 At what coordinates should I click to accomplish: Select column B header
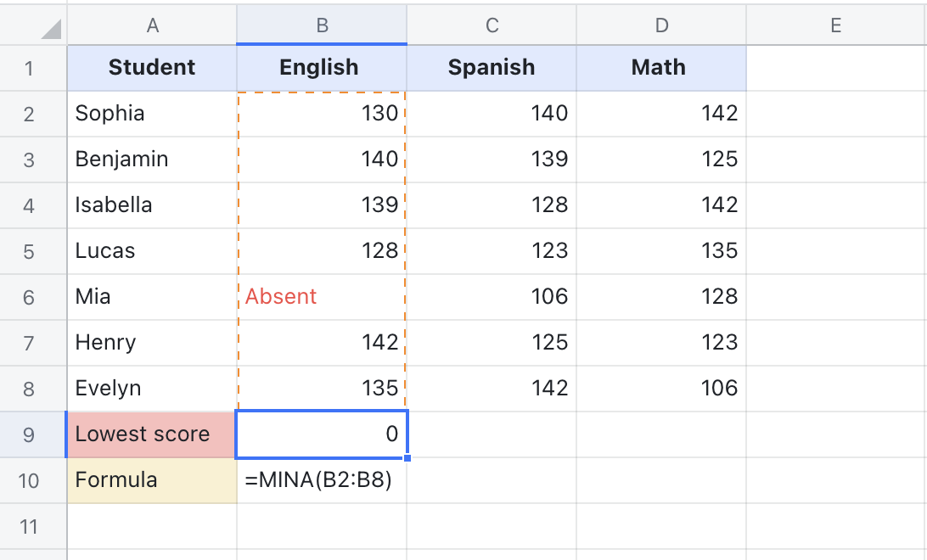[322, 25]
